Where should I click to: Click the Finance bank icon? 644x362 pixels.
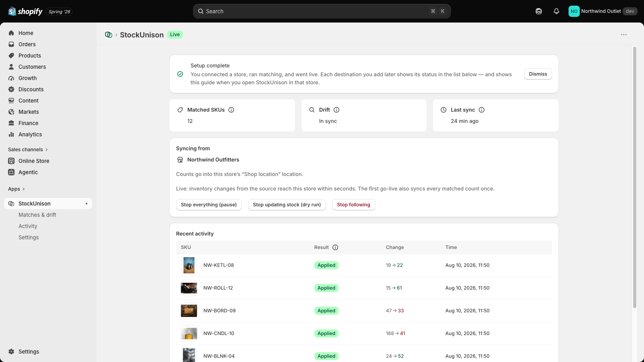pos(11,123)
